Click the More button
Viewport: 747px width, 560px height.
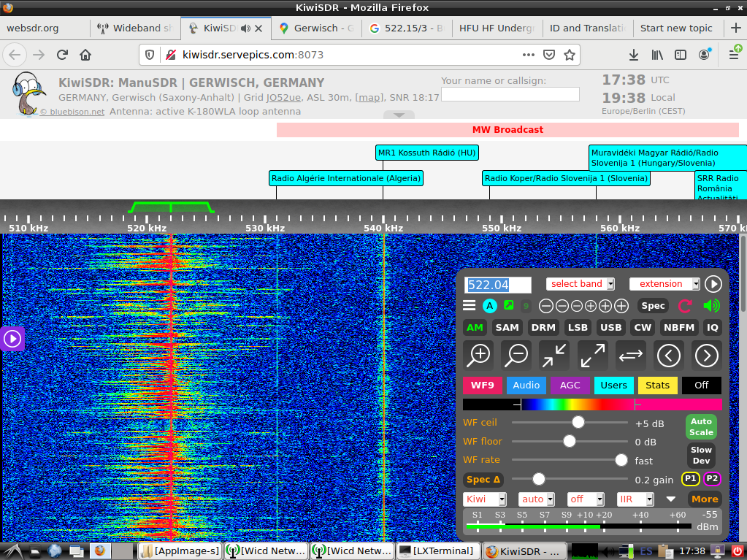[x=705, y=499]
